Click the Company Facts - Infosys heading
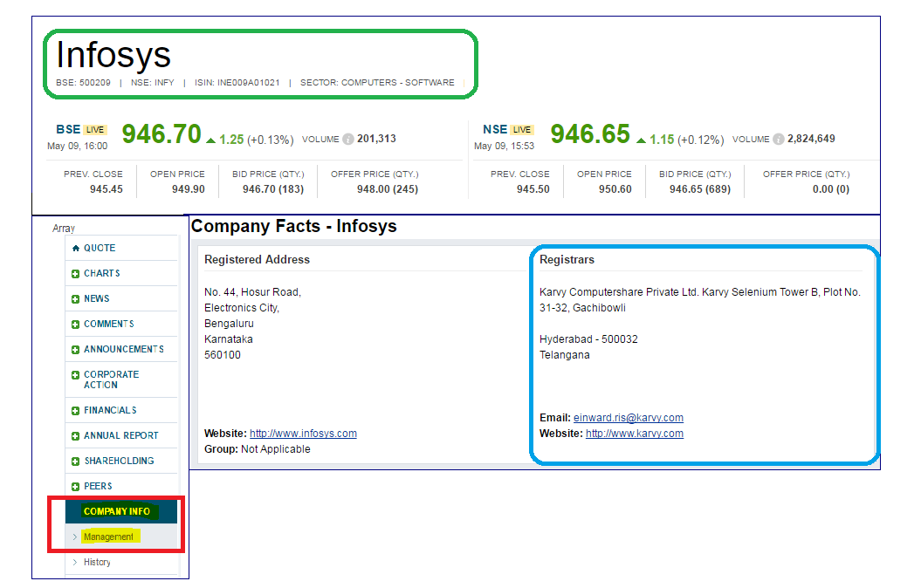Screen dimensions: 921x588 tap(294, 227)
